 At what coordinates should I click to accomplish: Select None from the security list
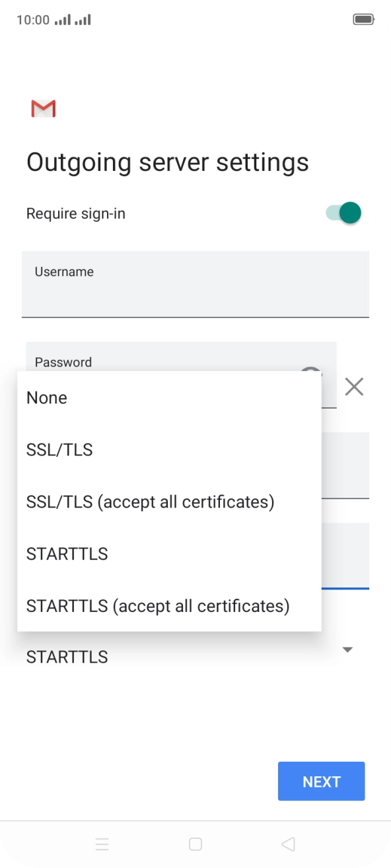point(46,397)
